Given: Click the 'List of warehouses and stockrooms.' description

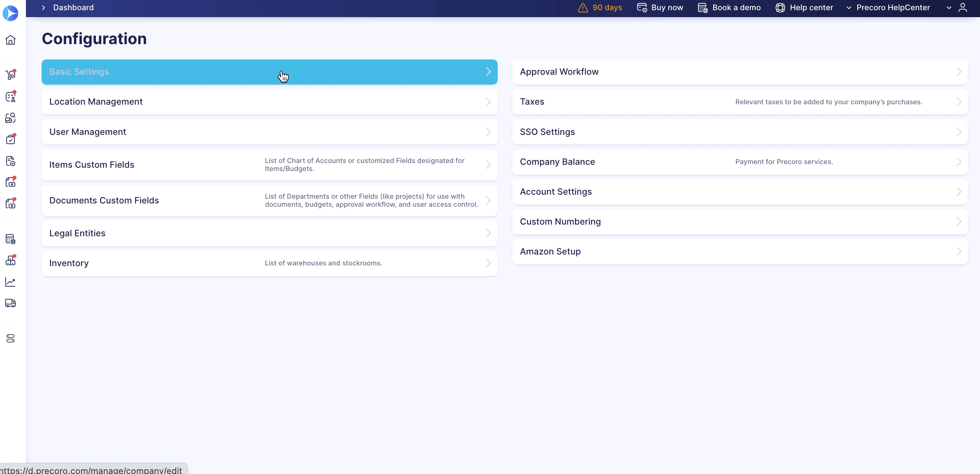Looking at the screenshot, I should (323, 263).
